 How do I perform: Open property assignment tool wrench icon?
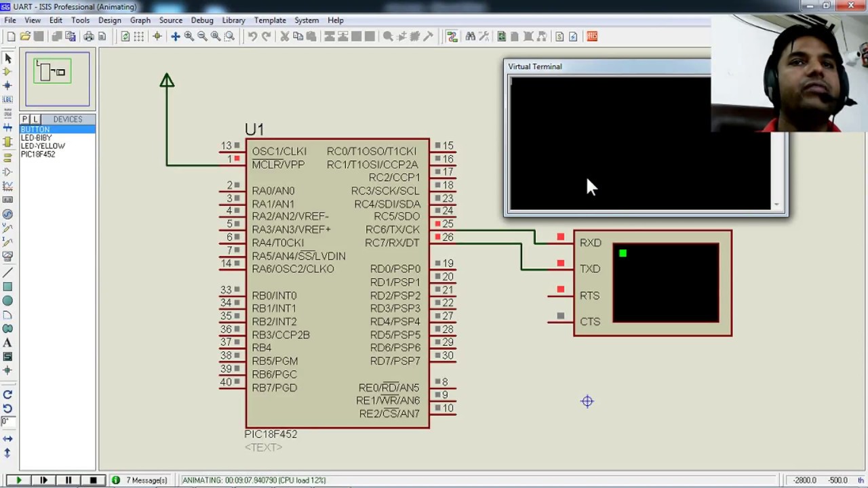point(484,36)
